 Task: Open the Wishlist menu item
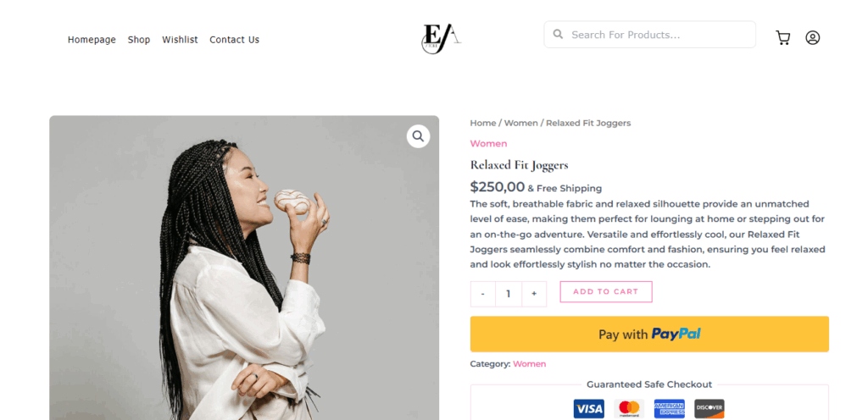click(180, 40)
